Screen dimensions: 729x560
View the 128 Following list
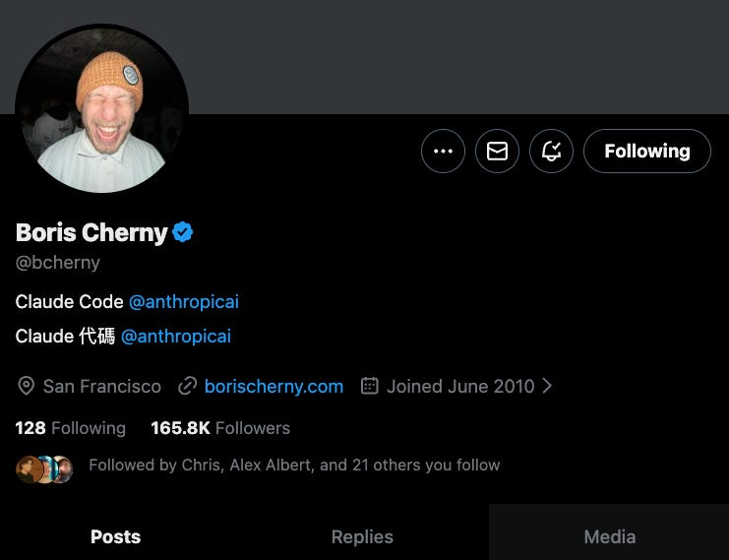70,428
